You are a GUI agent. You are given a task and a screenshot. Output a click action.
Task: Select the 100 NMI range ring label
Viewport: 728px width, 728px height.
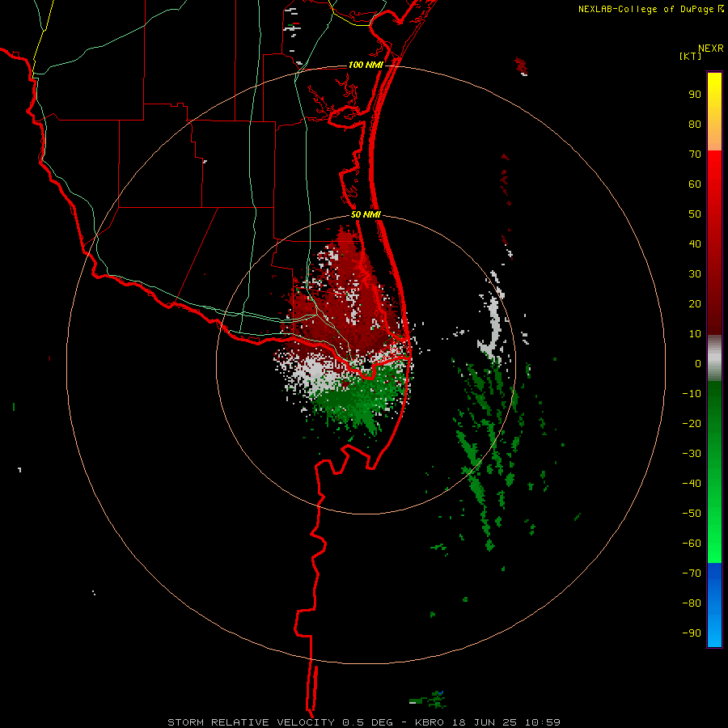tap(366, 65)
